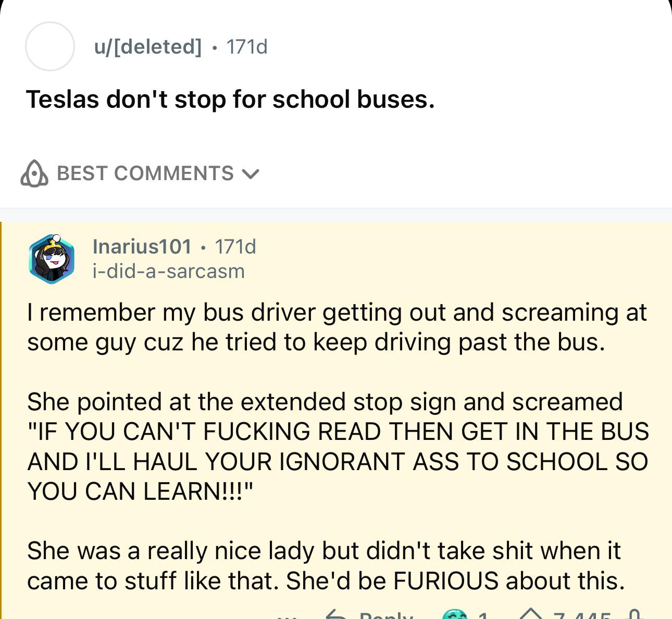
Task: Click the blank avatar circle of u/[deleted]
Action: point(50,46)
